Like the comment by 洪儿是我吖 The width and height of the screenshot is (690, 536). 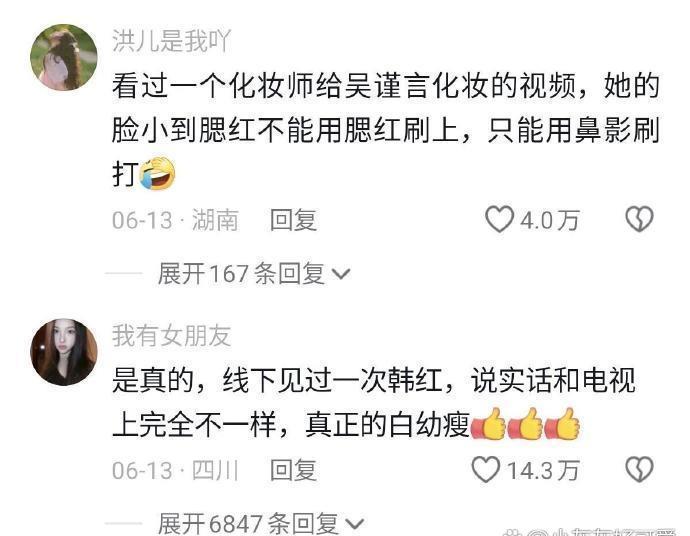499,220
